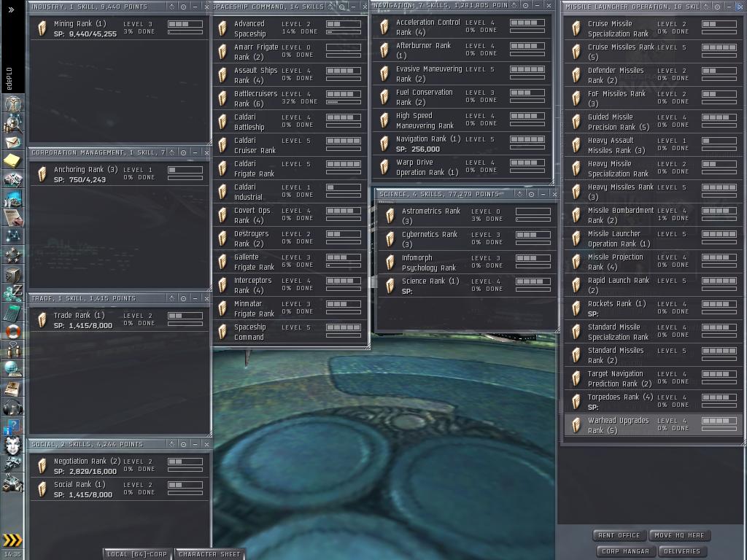This screenshot has height=560, width=747.
Task: Open the question-mark tutorial icon in sidebar
Action: pyautogui.click(x=13, y=427)
